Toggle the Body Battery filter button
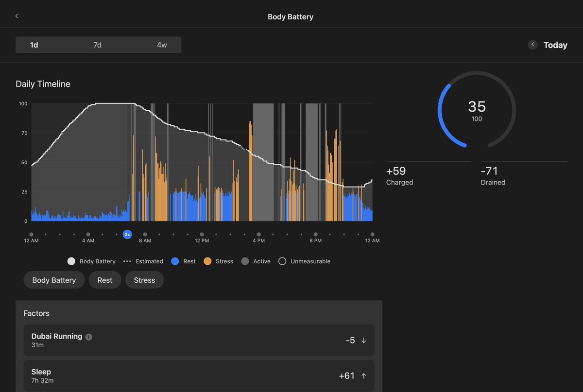This screenshot has height=392, width=583. (54, 280)
